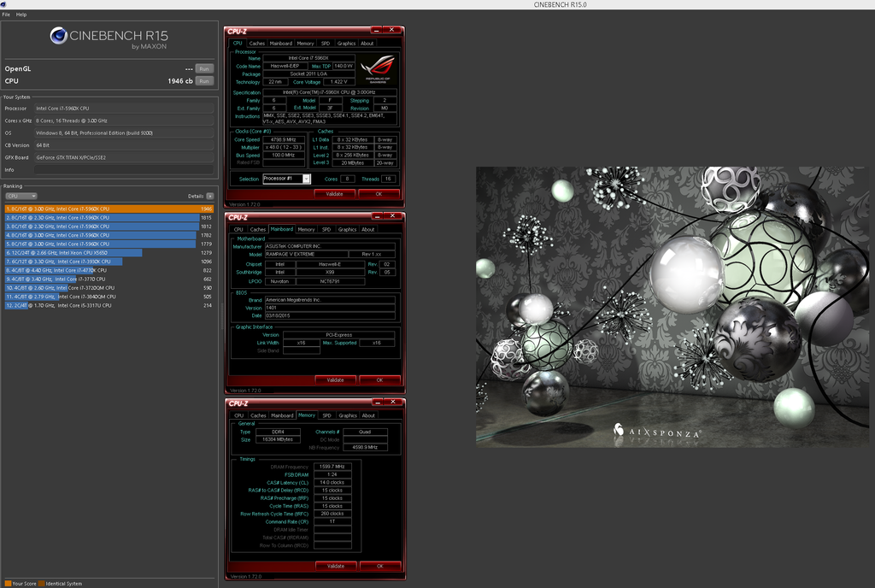Click the AIXSPONZA logo on the render
This screenshot has width=875, height=588.
click(x=657, y=431)
